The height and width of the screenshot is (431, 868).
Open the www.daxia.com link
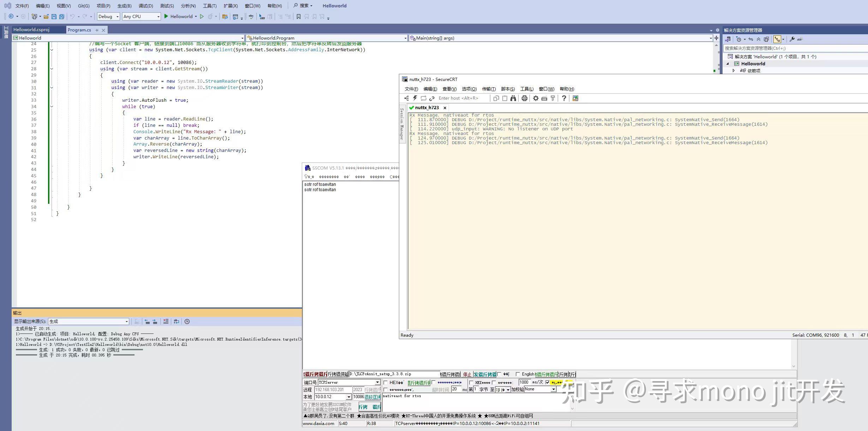click(319, 423)
